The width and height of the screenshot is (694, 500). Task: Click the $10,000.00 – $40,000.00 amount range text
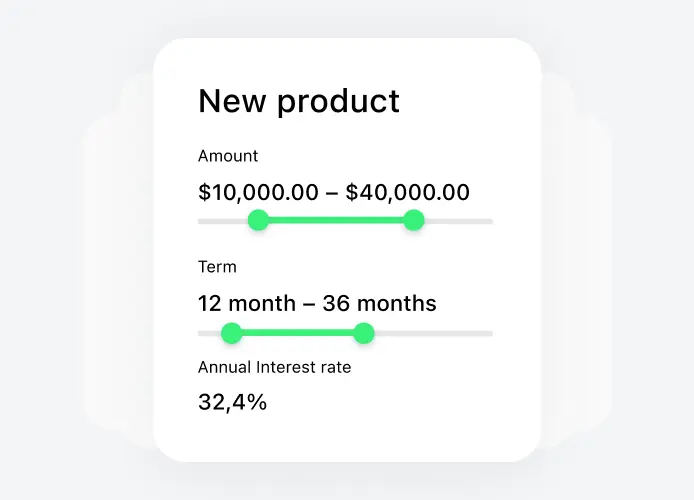(x=334, y=192)
